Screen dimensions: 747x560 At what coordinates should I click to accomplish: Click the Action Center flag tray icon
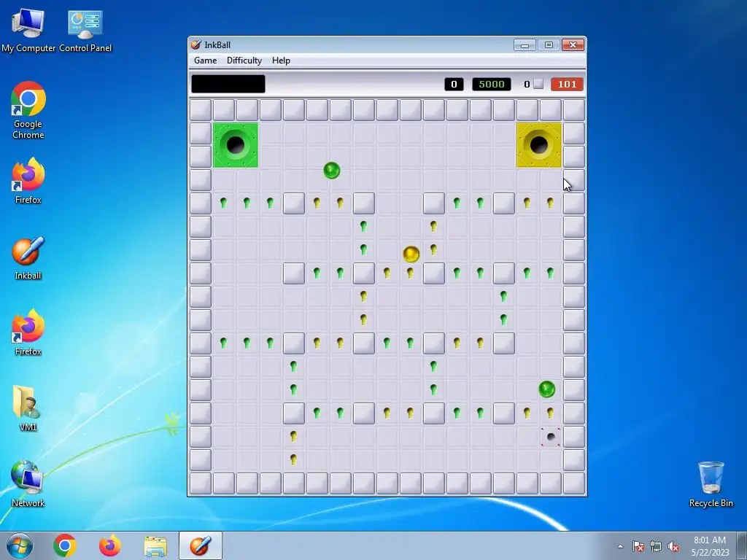638,546
